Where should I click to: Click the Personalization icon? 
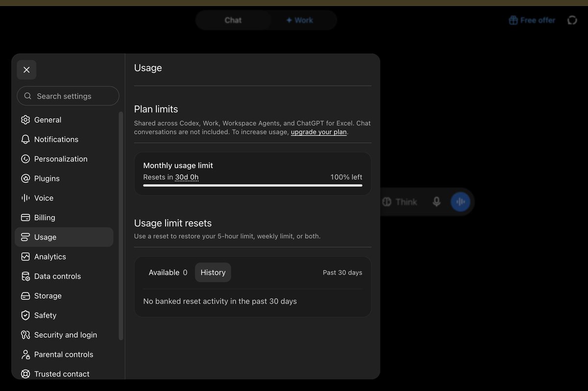pos(25,159)
